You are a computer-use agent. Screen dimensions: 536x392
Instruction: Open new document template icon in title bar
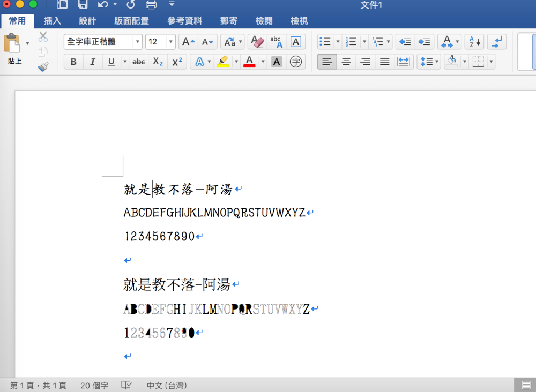[x=62, y=4]
